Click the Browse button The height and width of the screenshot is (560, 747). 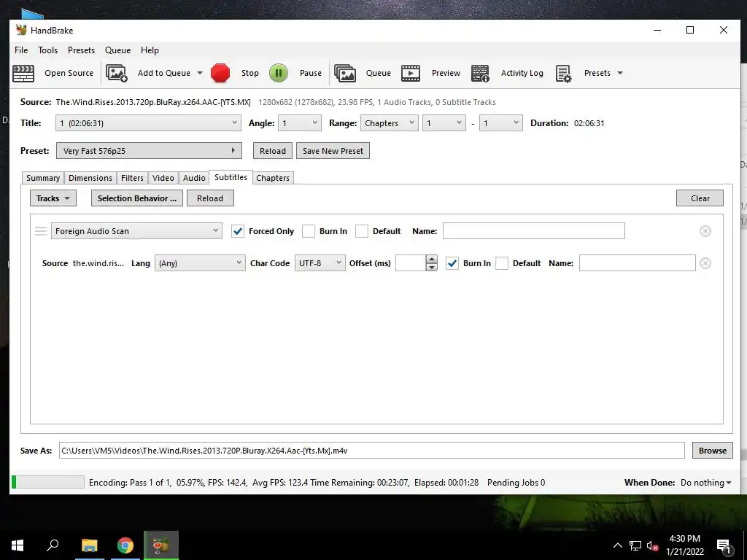(x=713, y=451)
